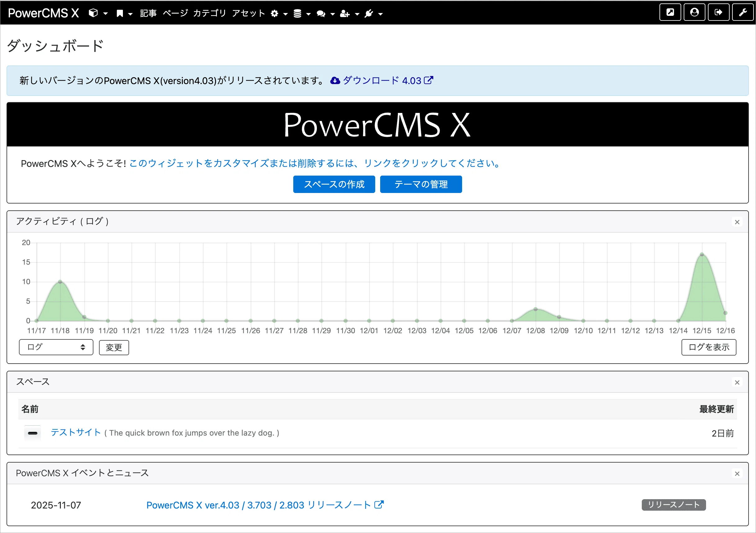
Task: Click the ログを表示 button
Action: 709,347
